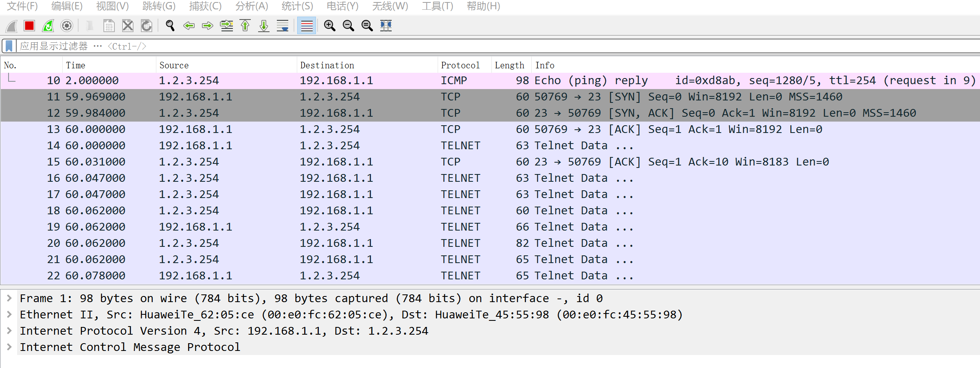Viewport: 980px width, 368px height.
Task: Expand the Frame 1 details row
Action: click(9, 298)
